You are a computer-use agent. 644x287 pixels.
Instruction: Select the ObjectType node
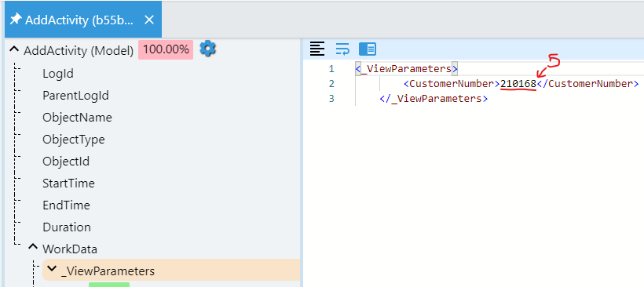point(74,140)
